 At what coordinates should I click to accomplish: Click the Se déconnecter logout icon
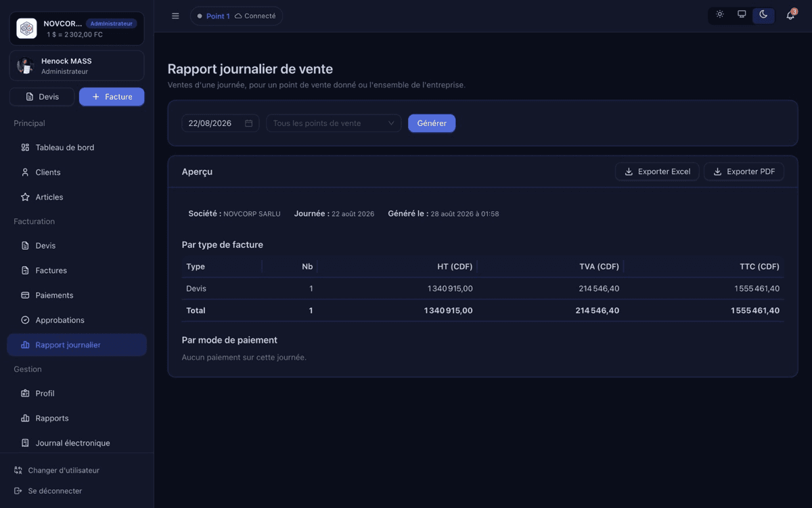pos(18,491)
